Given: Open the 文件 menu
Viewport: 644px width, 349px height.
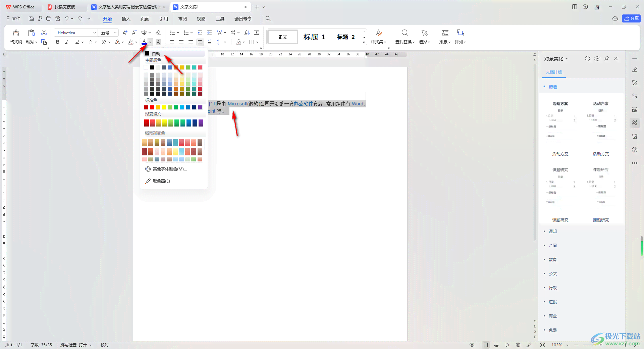Looking at the screenshot, I should [13, 18].
